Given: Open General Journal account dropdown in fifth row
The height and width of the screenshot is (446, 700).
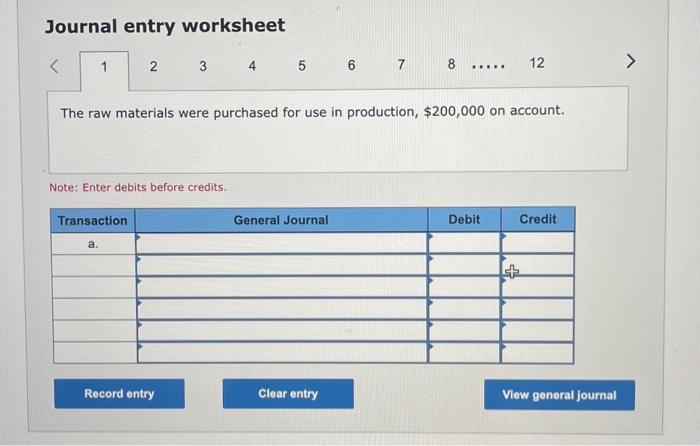Looking at the screenshot, I should [283, 331].
